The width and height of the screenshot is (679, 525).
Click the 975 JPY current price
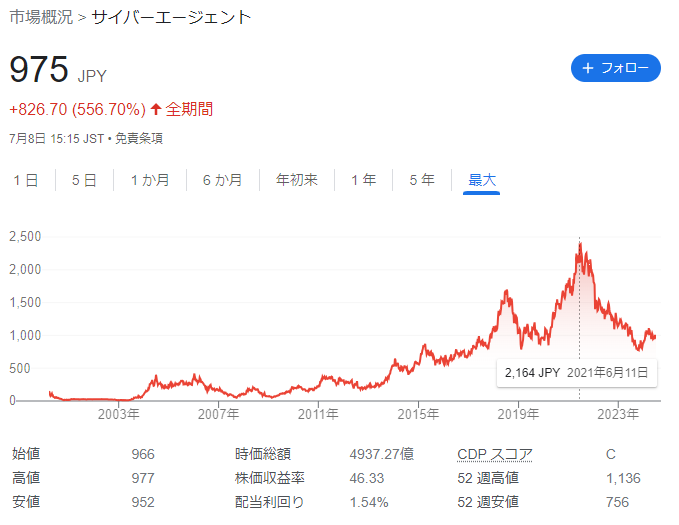(x=39, y=70)
